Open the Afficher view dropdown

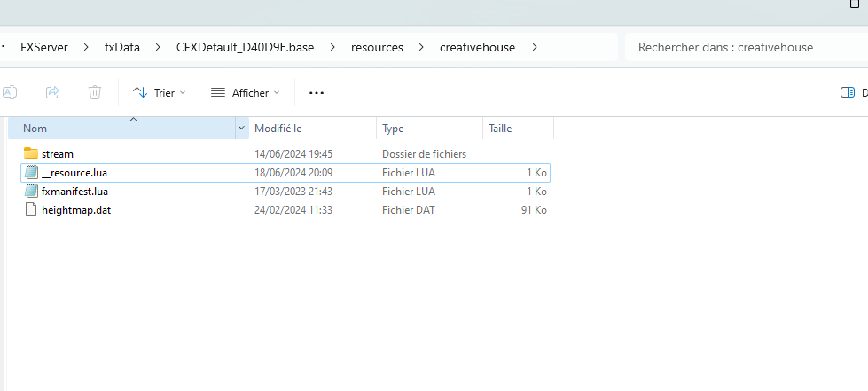pyautogui.click(x=246, y=92)
